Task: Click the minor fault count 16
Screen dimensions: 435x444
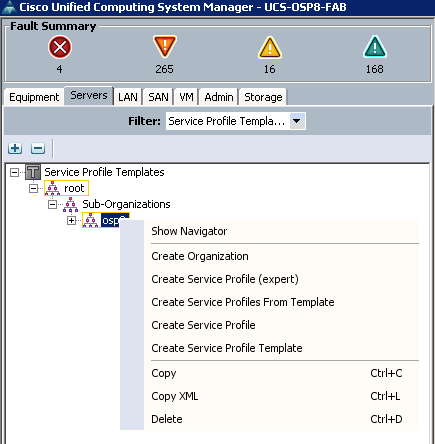Action: (x=269, y=69)
